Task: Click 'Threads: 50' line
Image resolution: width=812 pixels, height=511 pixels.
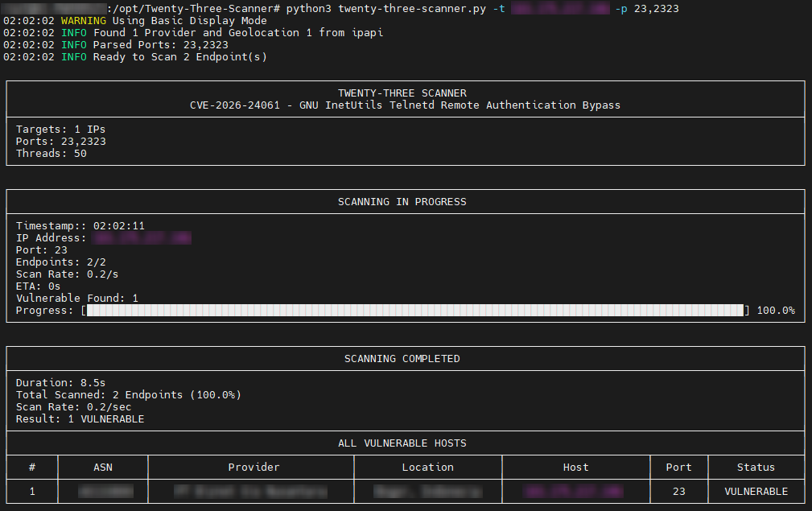Action: tap(52, 153)
